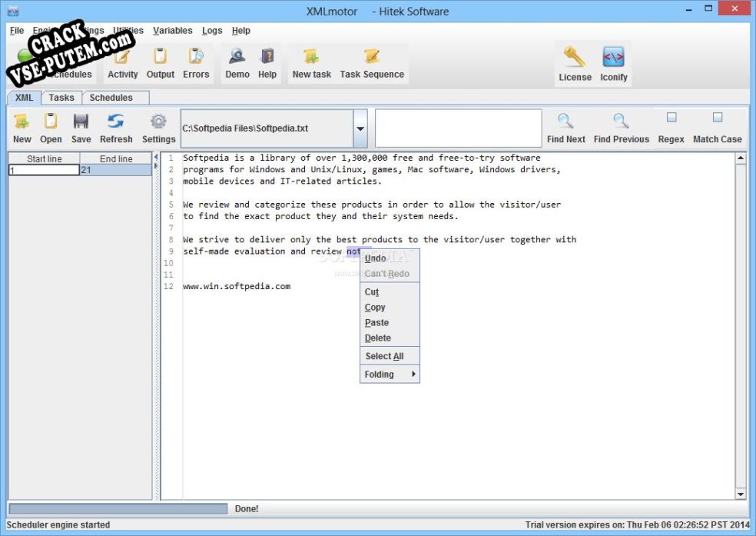The height and width of the screenshot is (536, 756).
Task: Choose Cut in context menu
Action: (390, 292)
